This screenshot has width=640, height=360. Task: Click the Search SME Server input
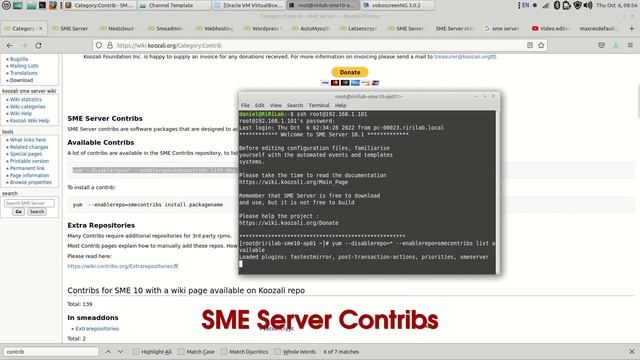click(29, 203)
